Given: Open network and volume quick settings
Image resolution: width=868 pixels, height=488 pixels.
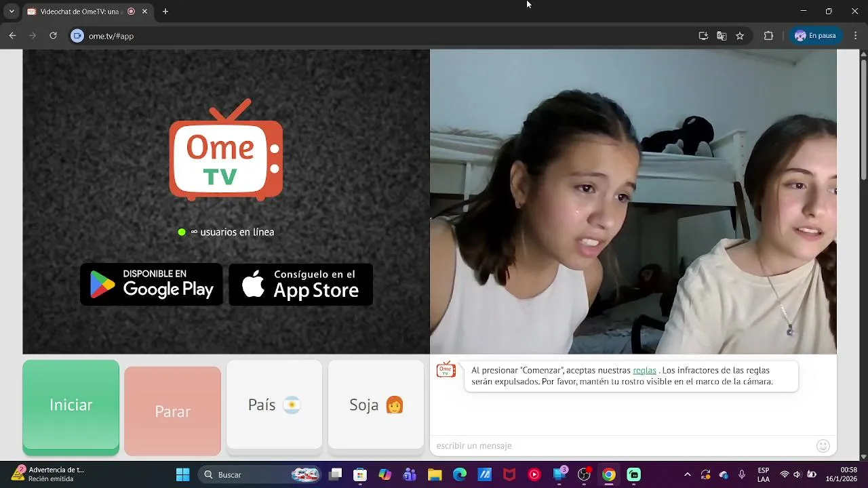Looking at the screenshot, I should 797,474.
